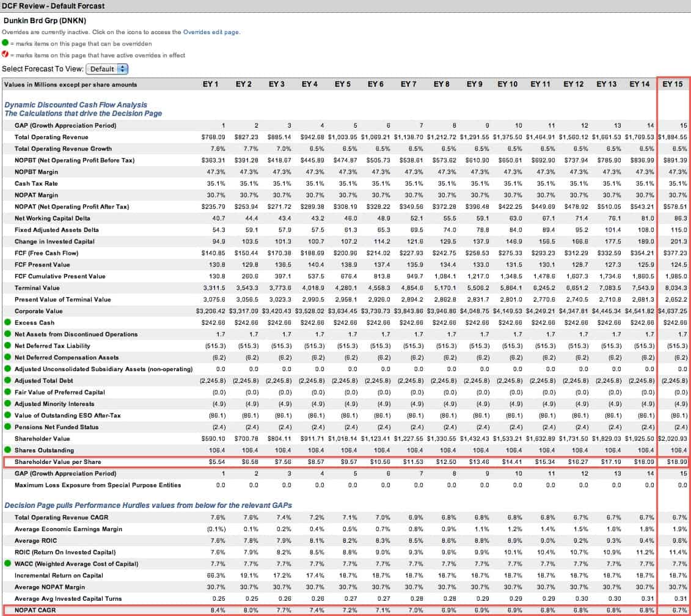Select the $590.10 Shareholder Value cell
The image size is (691, 616).
213,438
